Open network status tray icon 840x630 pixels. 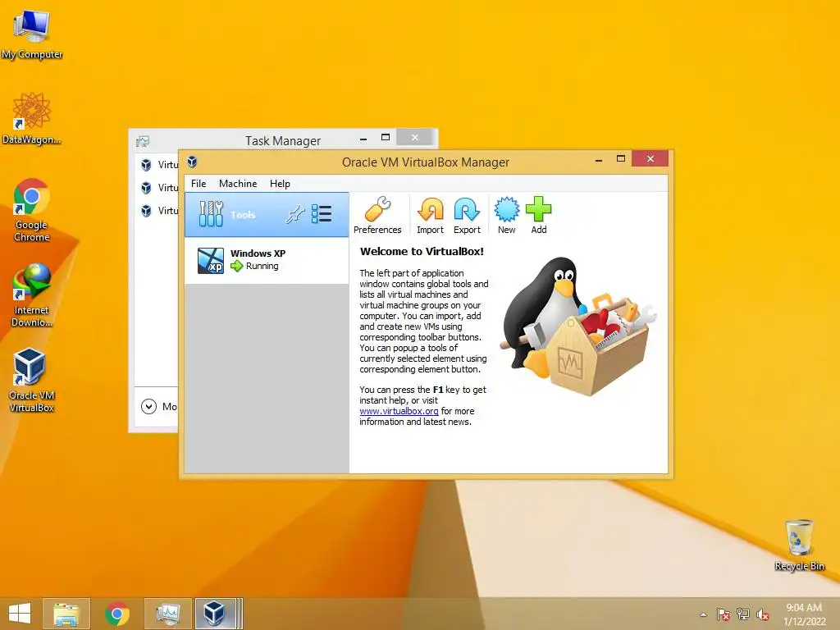[x=742, y=614]
